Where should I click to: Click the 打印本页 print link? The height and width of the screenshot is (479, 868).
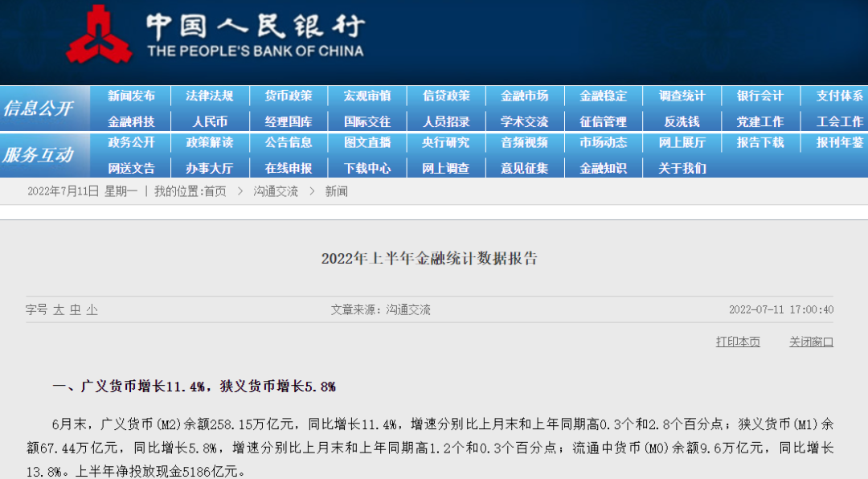[738, 342]
